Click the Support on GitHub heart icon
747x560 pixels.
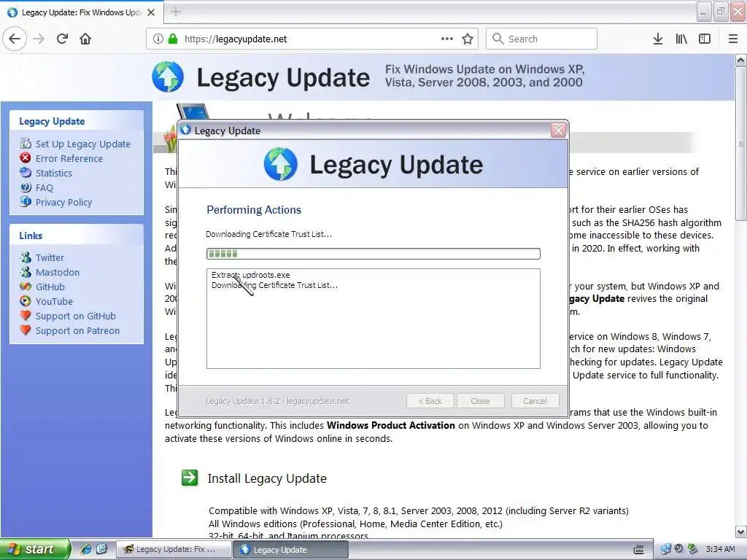(26, 316)
